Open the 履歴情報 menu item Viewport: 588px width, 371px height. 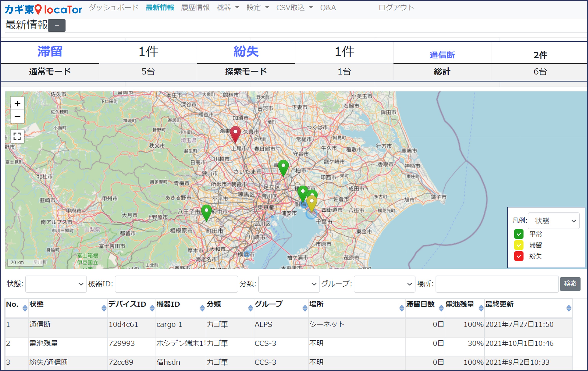[x=195, y=8]
